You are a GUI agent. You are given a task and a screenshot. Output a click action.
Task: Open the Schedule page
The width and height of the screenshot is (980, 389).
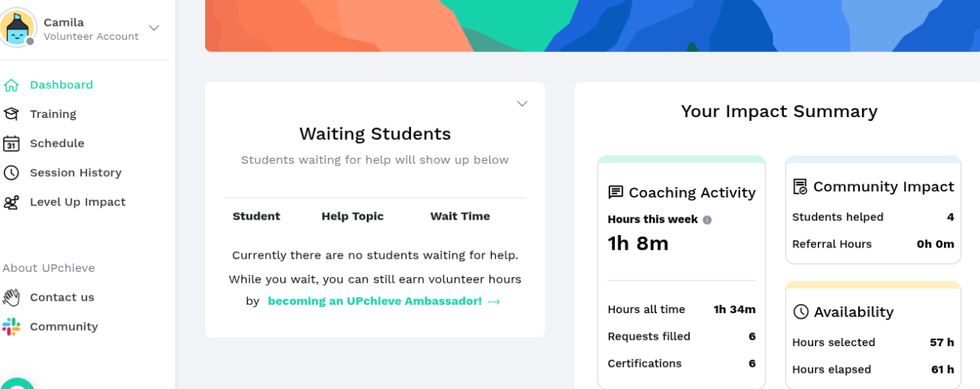click(x=57, y=143)
